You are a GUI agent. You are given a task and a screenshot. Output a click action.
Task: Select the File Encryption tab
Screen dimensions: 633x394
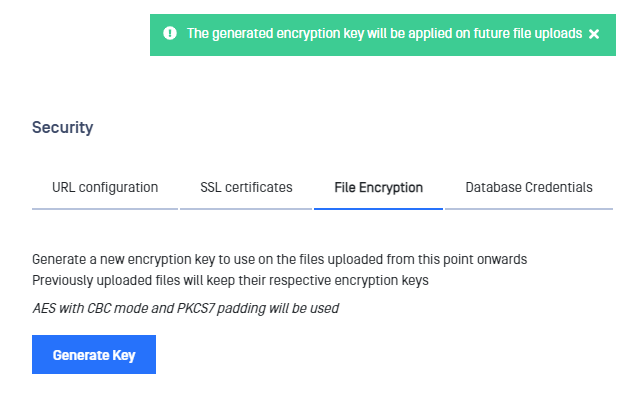(x=379, y=188)
